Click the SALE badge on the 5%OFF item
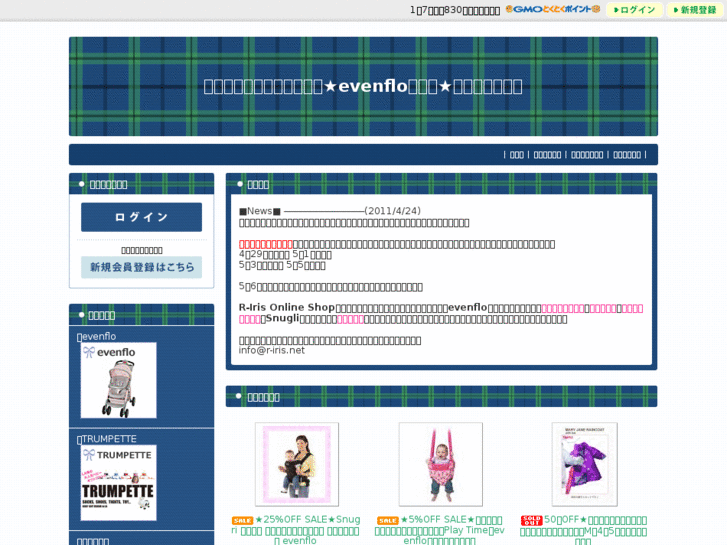Screen dimensions: 727x545 point(388,520)
